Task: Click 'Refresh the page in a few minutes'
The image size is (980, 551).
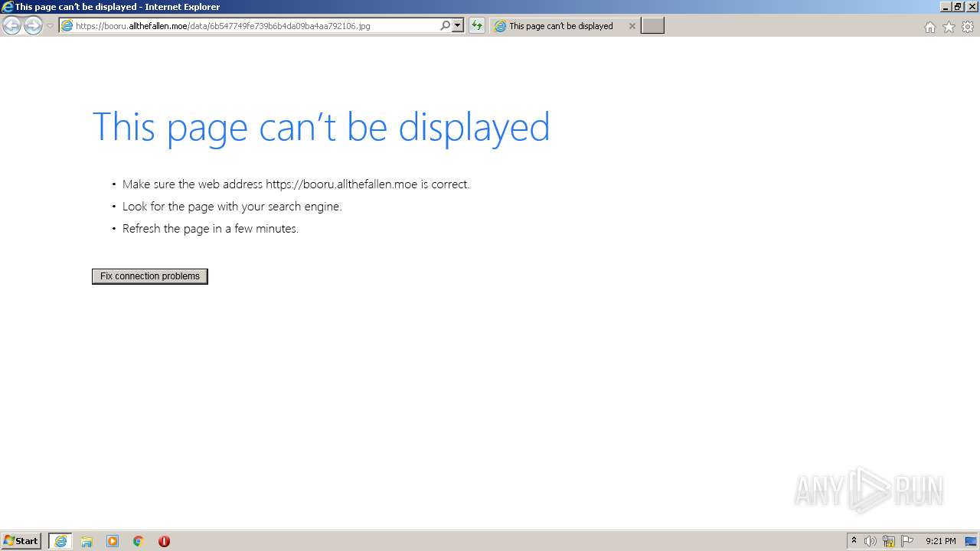Action: click(211, 229)
